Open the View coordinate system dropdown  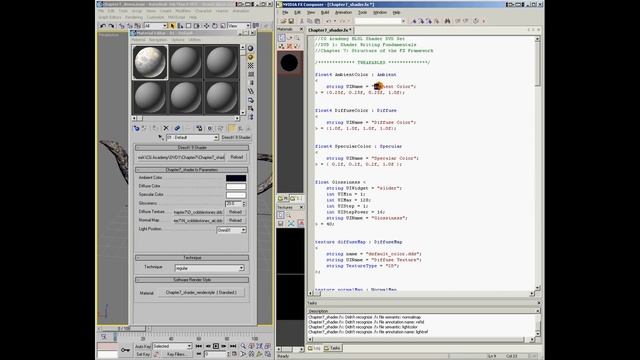[248, 26]
